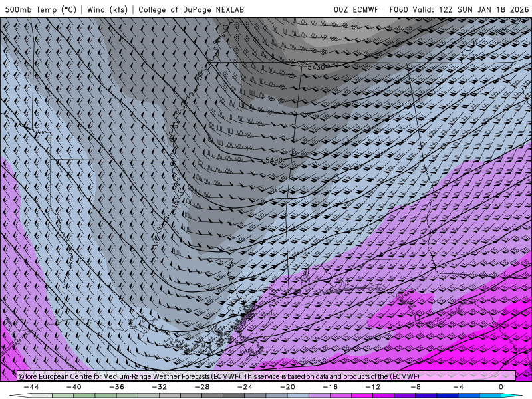Click the 0 colorbar label
This screenshot has height=399, width=532.
point(501,387)
